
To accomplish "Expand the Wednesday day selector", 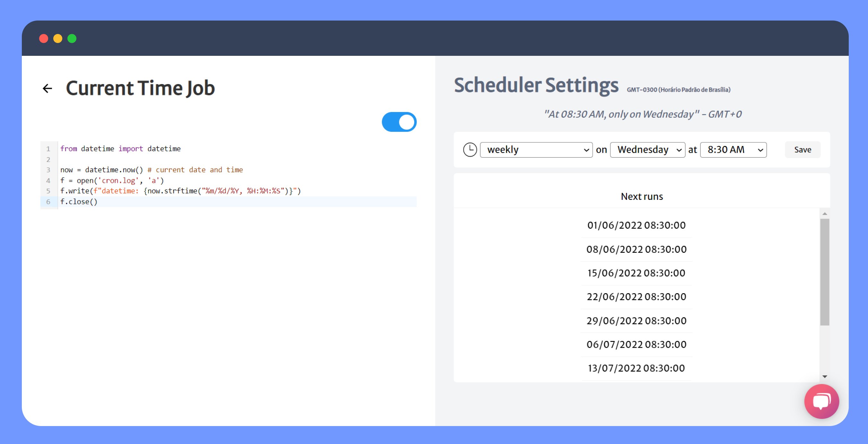I will tap(647, 149).
